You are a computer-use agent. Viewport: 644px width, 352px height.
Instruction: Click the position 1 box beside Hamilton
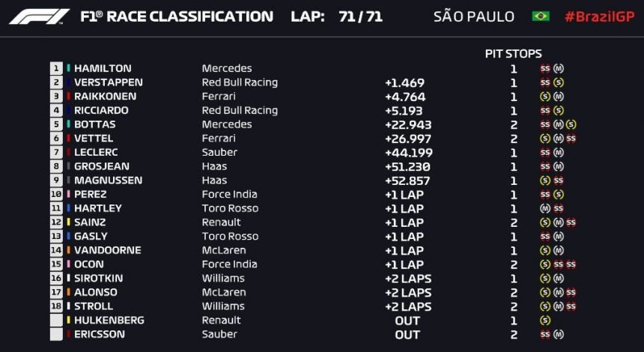pyautogui.click(x=56, y=68)
